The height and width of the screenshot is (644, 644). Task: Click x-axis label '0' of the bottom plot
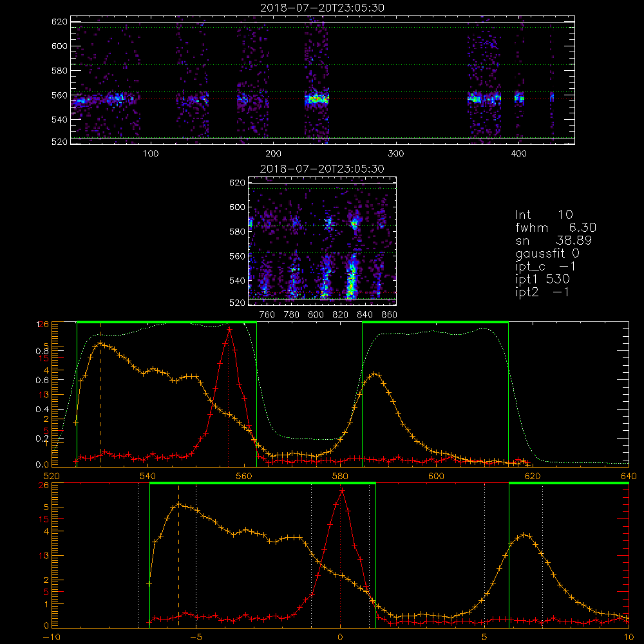pyautogui.click(x=340, y=638)
